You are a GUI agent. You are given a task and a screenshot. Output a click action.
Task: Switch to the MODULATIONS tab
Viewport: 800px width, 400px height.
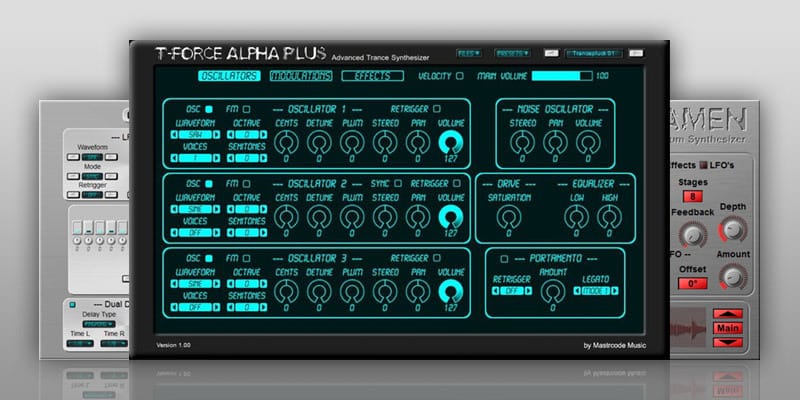click(x=301, y=76)
